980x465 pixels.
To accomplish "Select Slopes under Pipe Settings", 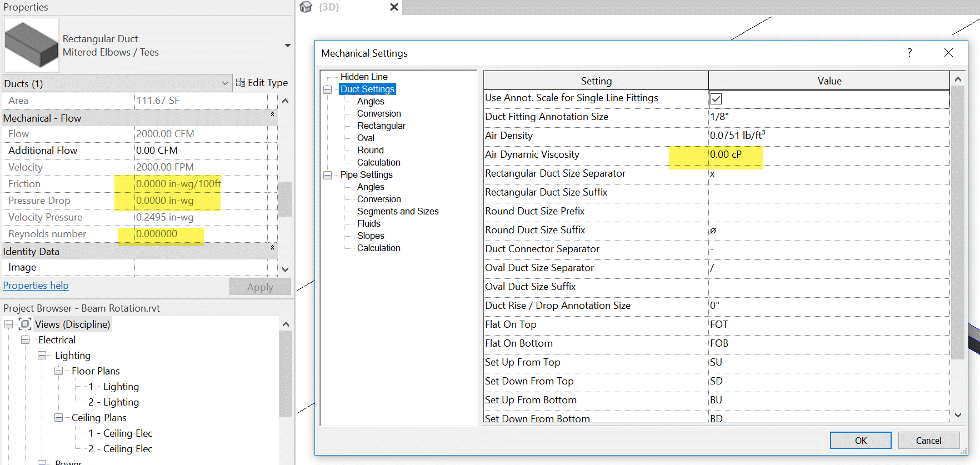I will pyautogui.click(x=371, y=236).
